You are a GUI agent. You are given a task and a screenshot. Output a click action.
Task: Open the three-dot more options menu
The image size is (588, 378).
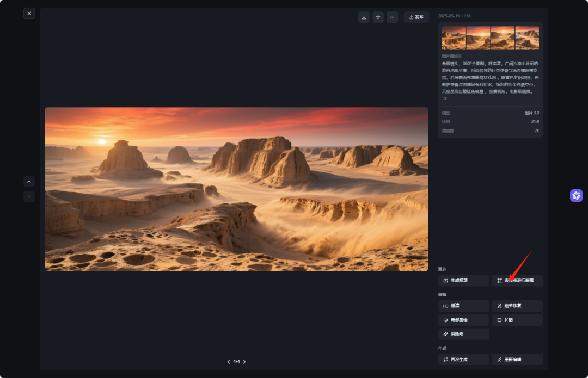[x=392, y=17]
